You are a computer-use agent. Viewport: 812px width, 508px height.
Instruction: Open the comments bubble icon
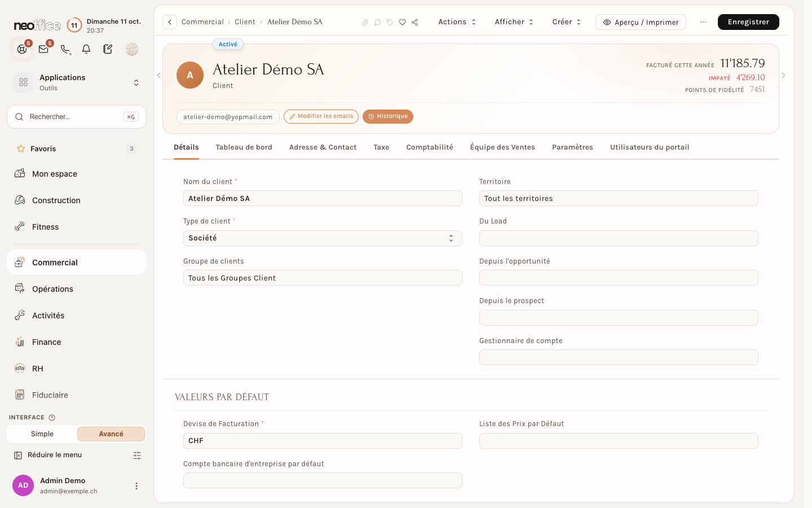377,23
